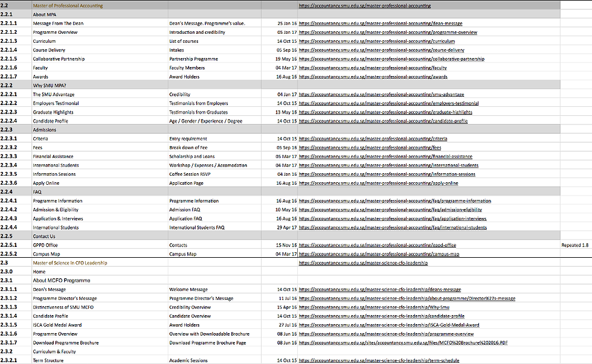Click the 'Partnership Programme' description cell
This screenshot has width=592, height=364.
coord(214,59)
